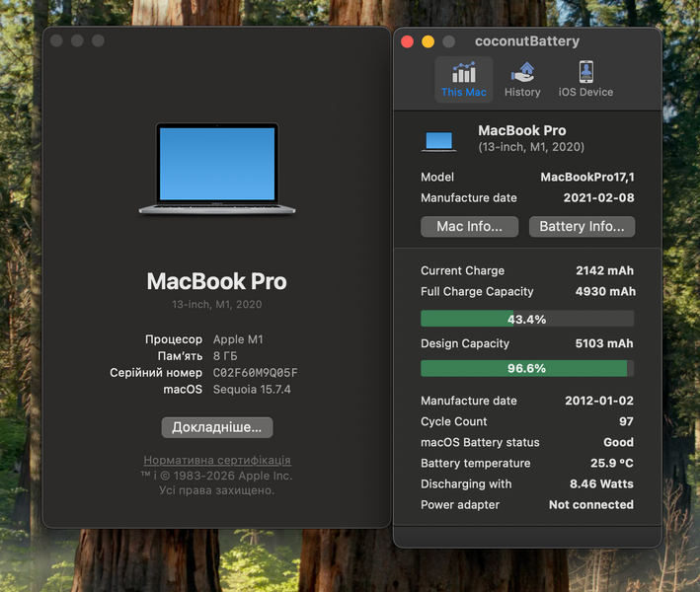Click the 2021-02-08 manufacture date
Image resolution: width=700 pixels, height=592 pixels.
(598, 197)
